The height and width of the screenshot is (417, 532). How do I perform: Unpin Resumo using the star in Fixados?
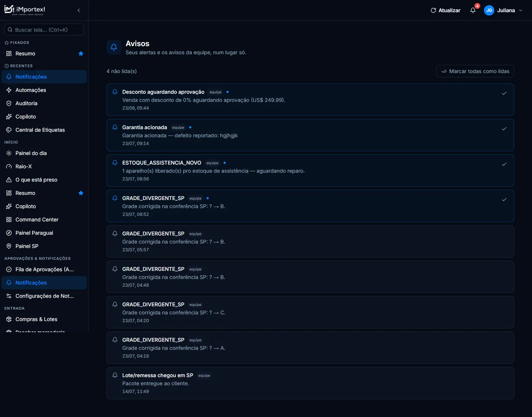coord(81,54)
